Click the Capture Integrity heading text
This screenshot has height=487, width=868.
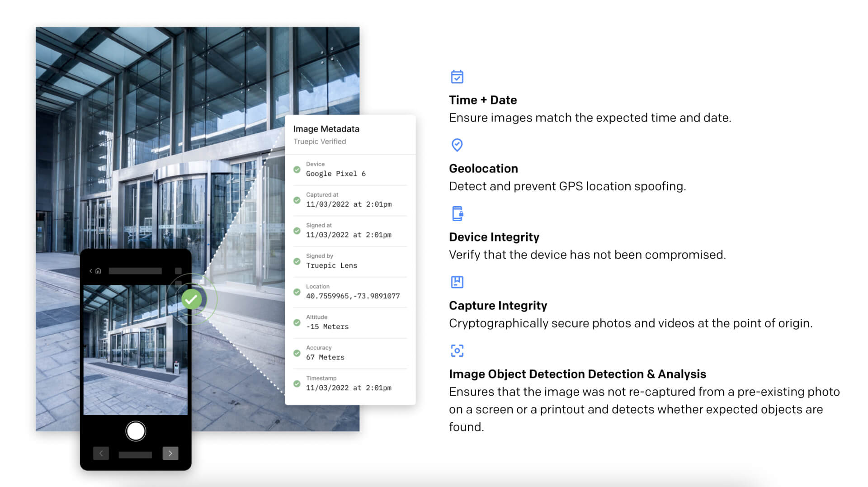[x=498, y=306]
